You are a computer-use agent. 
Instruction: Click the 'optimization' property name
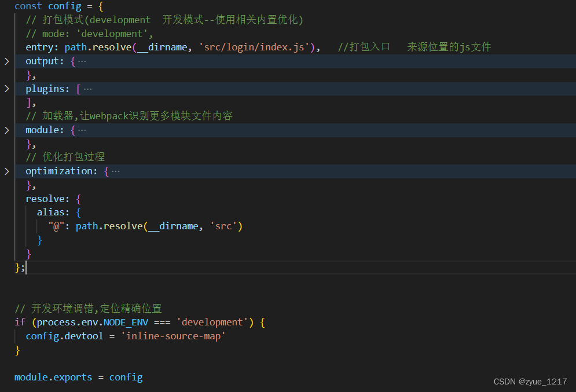coord(59,171)
